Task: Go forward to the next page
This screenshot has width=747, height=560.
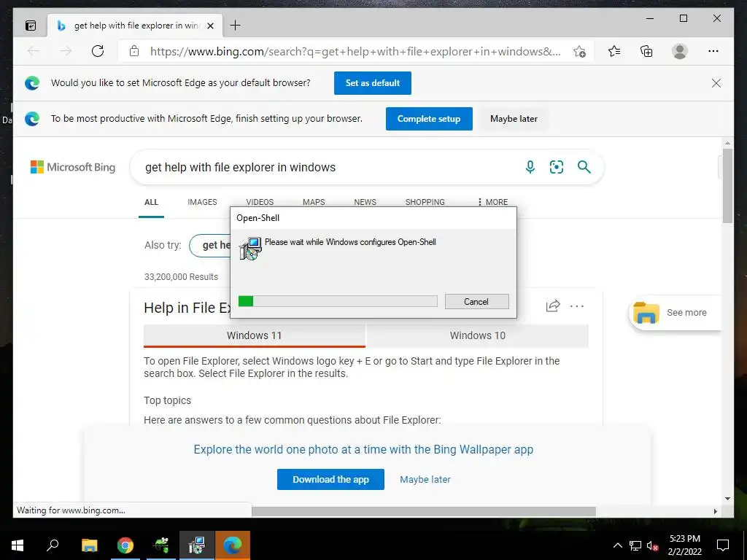Action: (66, 51)
